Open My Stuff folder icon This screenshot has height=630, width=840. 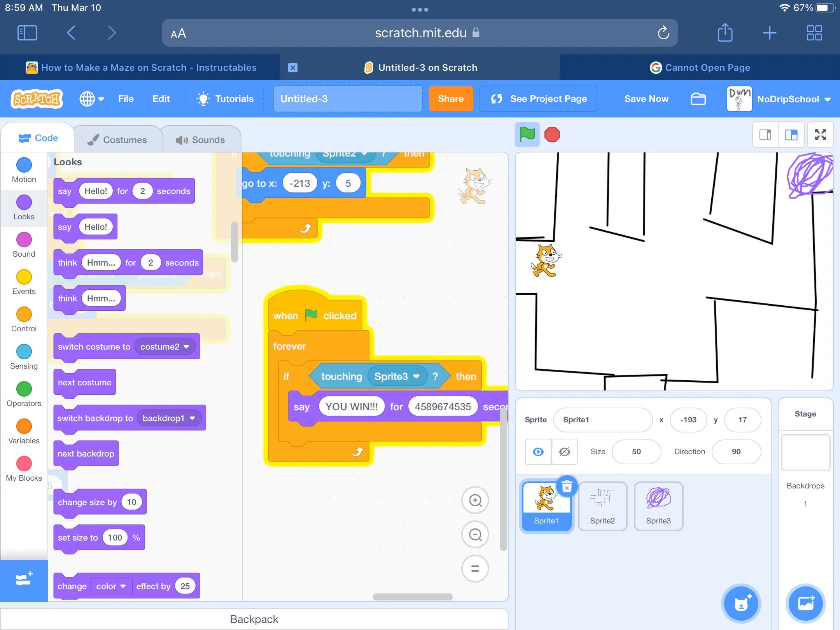[x=698, y=99]
